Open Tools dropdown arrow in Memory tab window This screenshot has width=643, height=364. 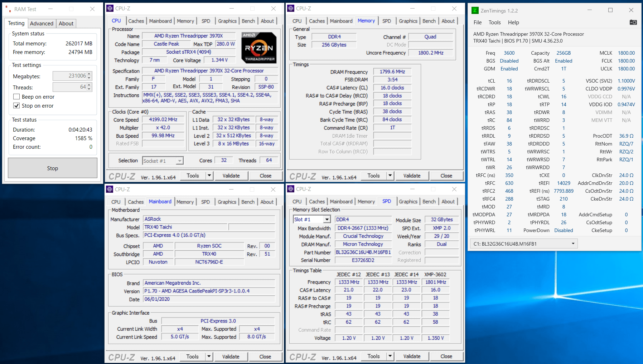tap(390, 176)
